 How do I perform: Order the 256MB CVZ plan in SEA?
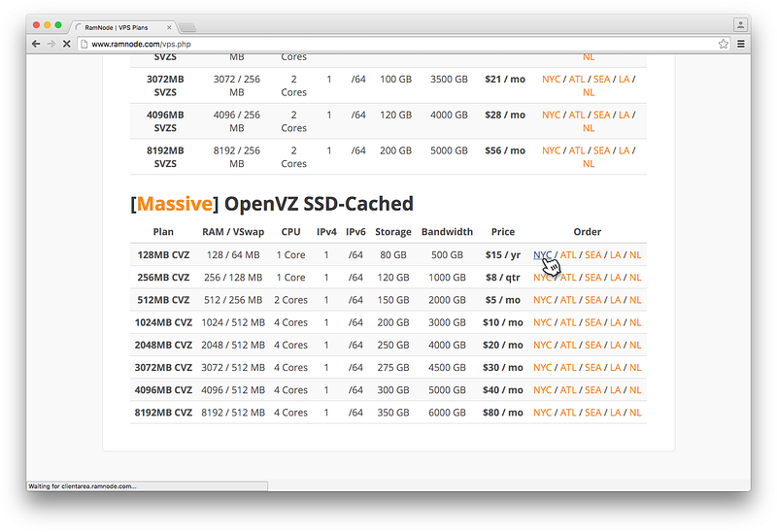tap(593, 278)
